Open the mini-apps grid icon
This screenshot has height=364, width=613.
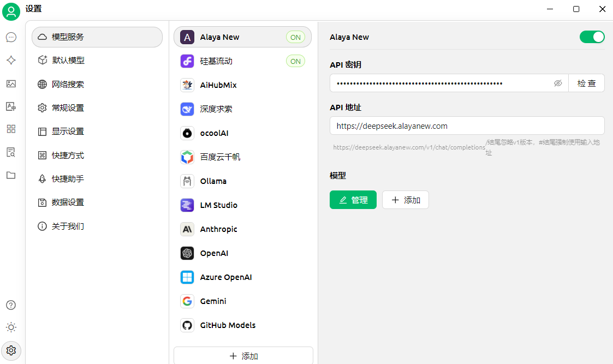[11, 129]
